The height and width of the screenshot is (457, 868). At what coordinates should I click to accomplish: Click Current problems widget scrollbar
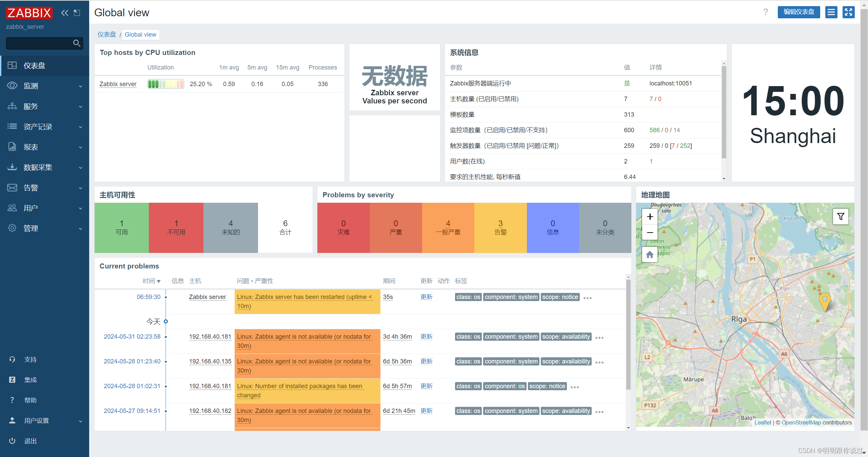click(628, 334)
